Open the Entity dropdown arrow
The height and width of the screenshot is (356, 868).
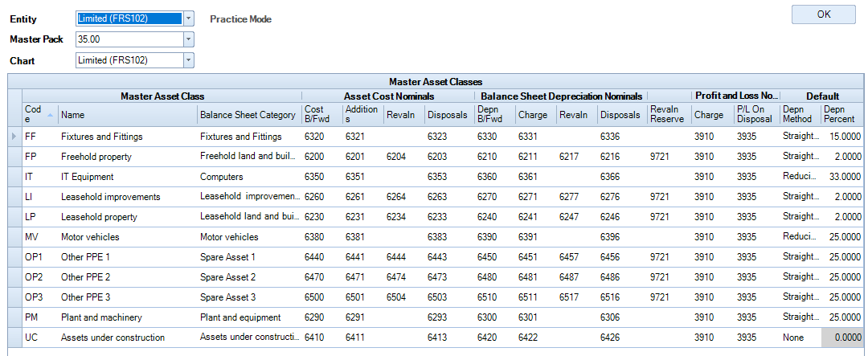[x=189, y=18]
